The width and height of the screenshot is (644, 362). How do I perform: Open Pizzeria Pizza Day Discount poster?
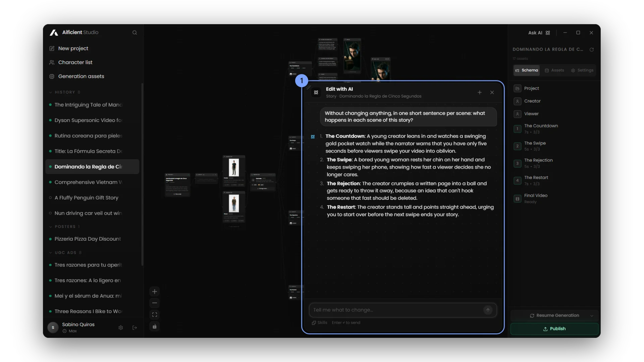[92, 239]
